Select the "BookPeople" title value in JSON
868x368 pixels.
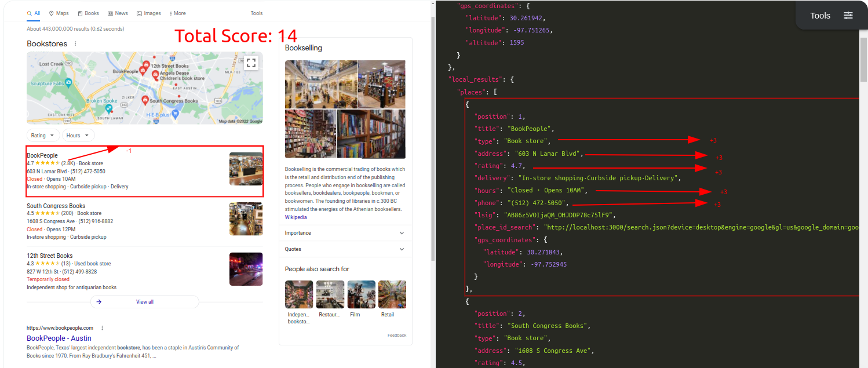530,129
